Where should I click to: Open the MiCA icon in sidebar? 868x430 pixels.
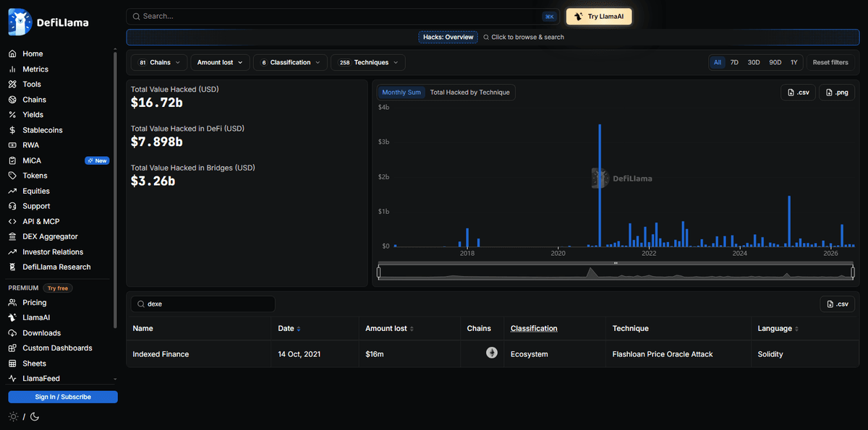pos(12,160)
